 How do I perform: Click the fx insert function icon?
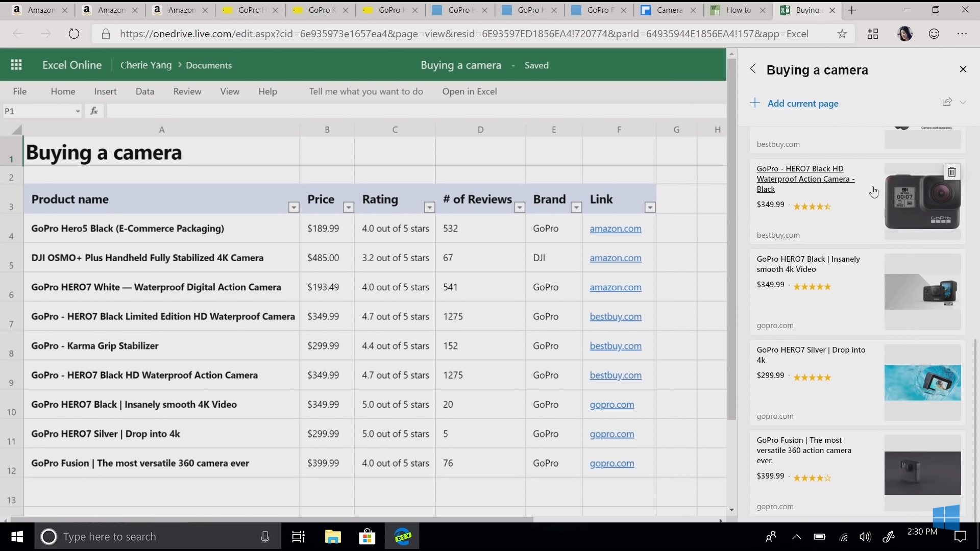pos(94,111)
